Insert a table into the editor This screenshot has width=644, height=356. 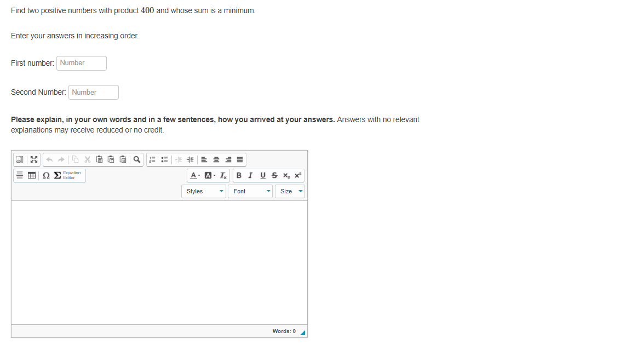pos(31,175)
